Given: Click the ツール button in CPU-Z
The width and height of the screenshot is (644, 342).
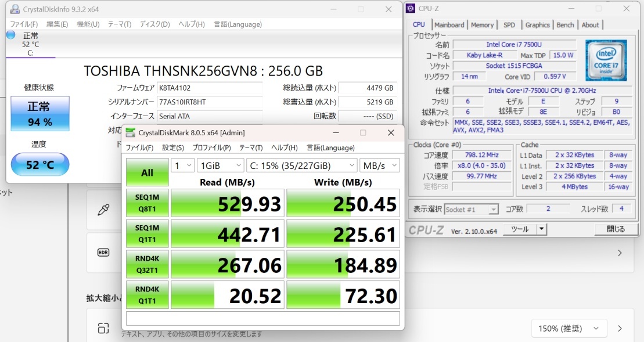Looking at the screenshot, I should pos(520,229).
